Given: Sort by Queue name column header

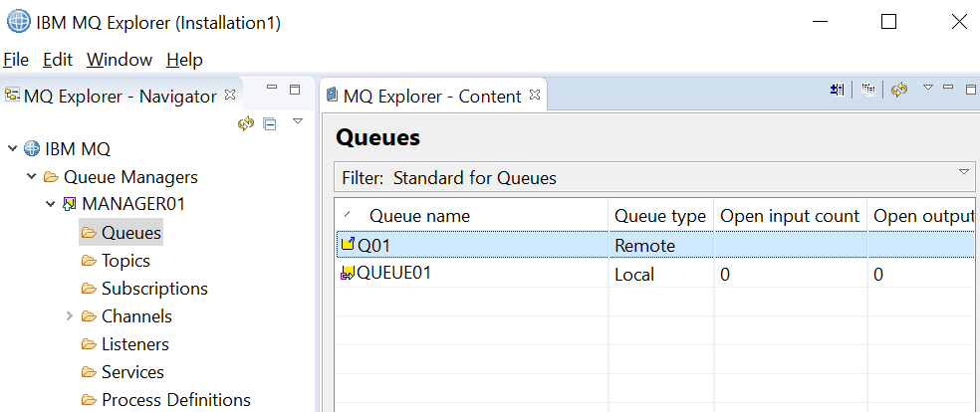Looking at the screenshot, I should tap(419, 216).
